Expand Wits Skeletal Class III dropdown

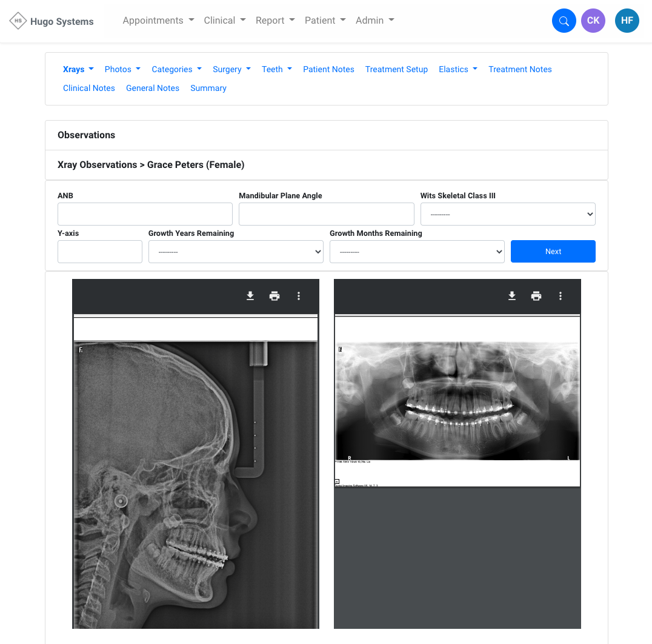(x=508, y=214)
